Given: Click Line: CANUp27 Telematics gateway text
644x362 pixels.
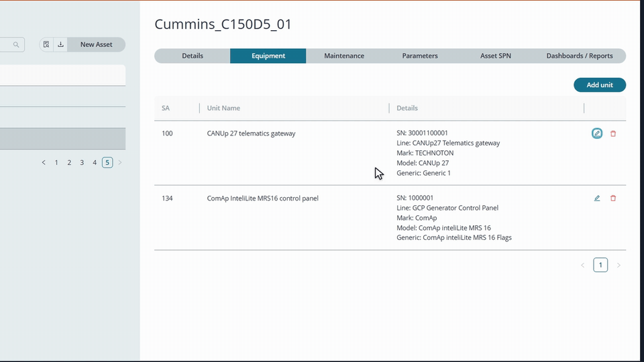Looking at the screenshot, I should click(x=448, y=143).
